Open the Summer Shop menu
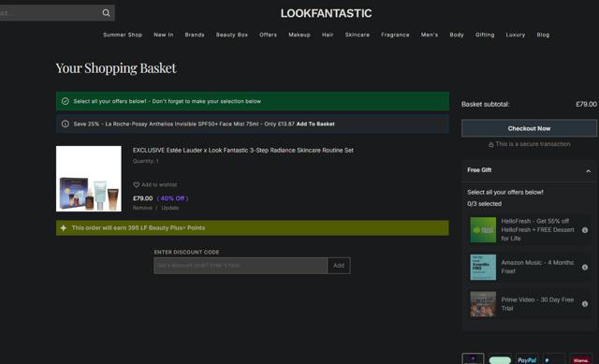 coord(123,35)
